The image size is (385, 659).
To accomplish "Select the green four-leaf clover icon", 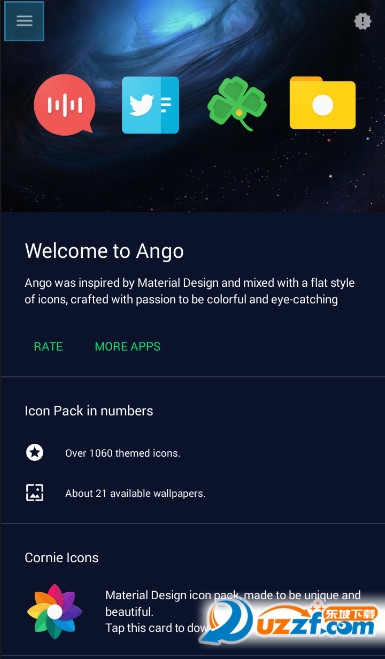I will pyautogui.click(x=237, y=103).
